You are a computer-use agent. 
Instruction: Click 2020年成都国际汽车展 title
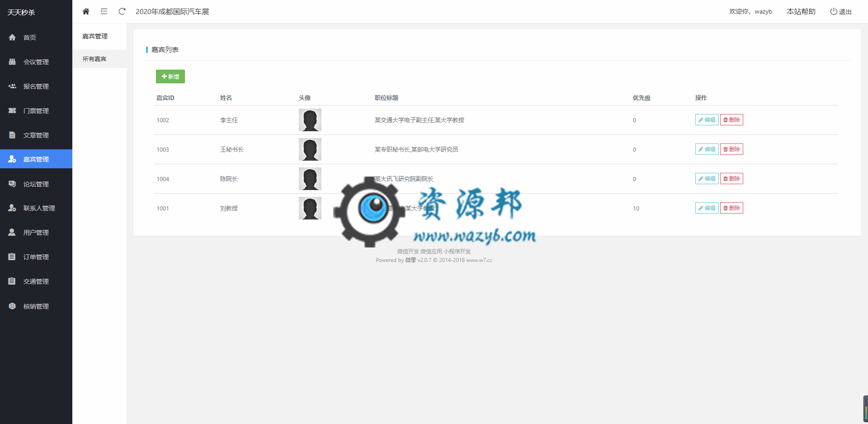(x=172, y=12)
